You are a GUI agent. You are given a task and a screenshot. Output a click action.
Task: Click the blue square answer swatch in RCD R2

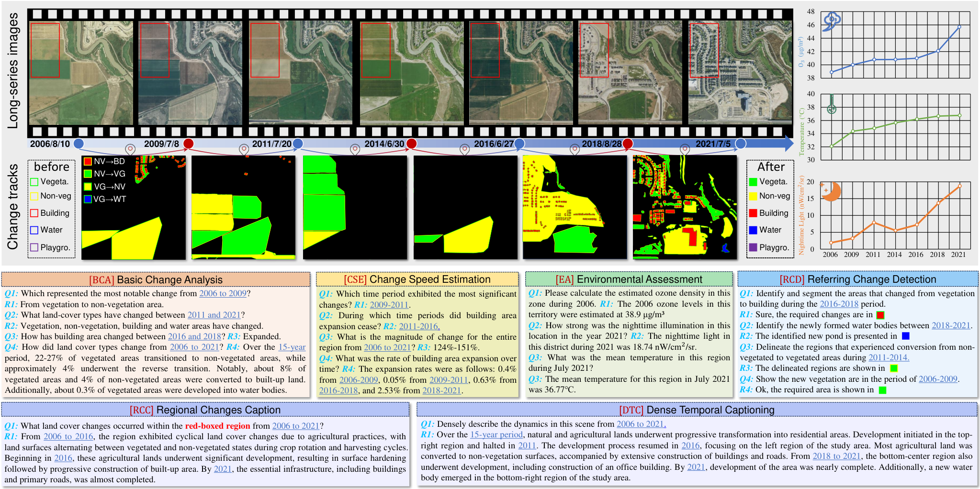(x=905, y=336)
